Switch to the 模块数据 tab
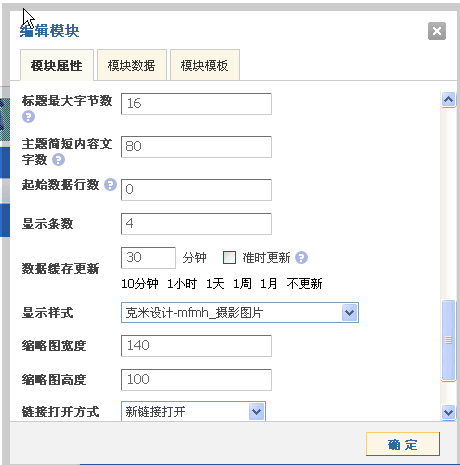The width and height of the screenshot is (460, 465). tap(132, 65)
